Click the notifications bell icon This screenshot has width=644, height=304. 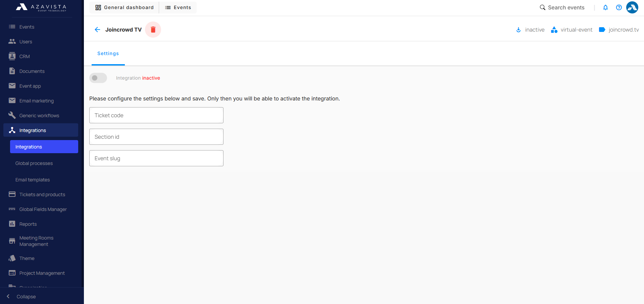605,7
